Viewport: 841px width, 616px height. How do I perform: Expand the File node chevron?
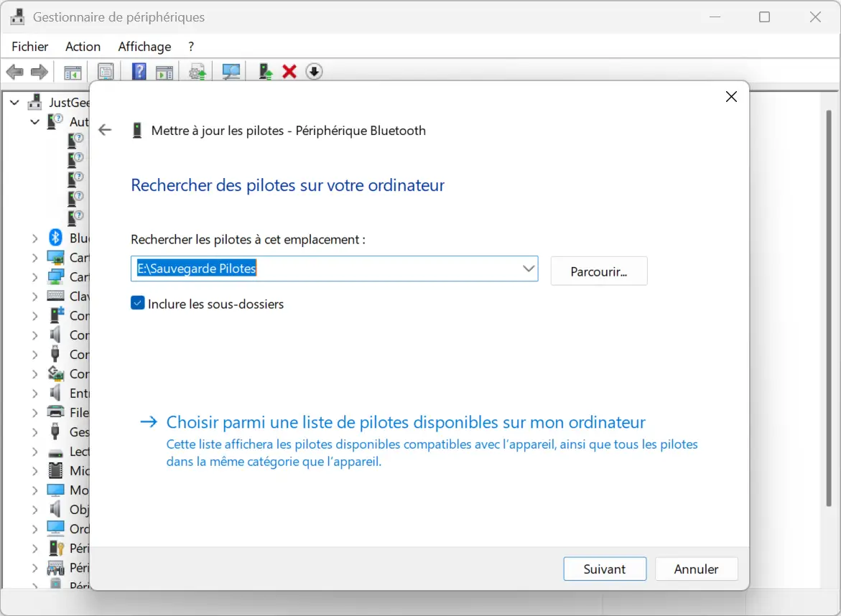35,412
